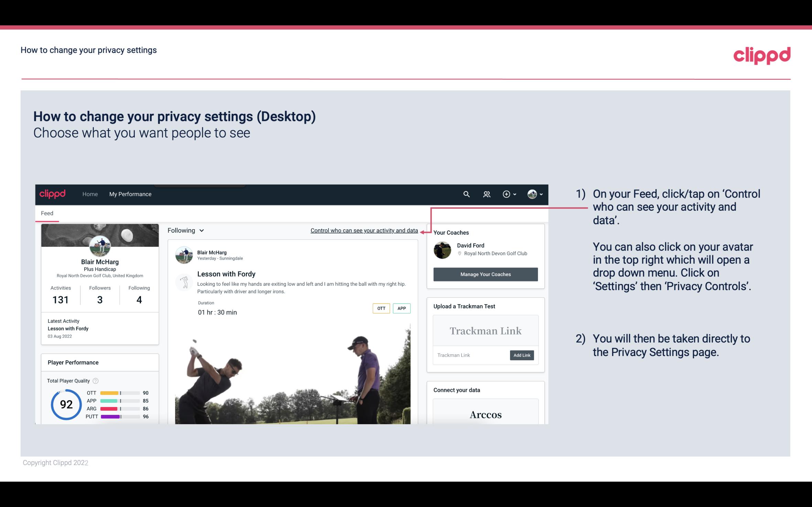Click the Arccos connect data thumbnail
This screenshot has width=812, height=507.
pos(485,414)
